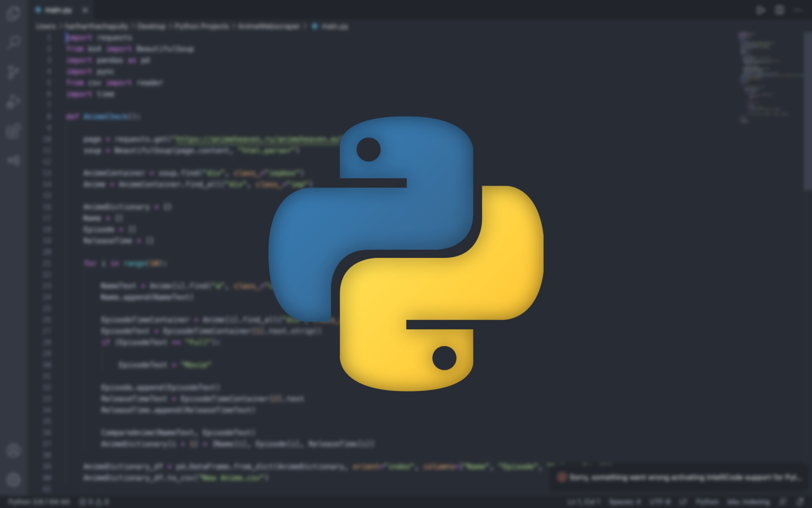
Task: Click the Desktop breadcrumb segment
Action: 151,26
